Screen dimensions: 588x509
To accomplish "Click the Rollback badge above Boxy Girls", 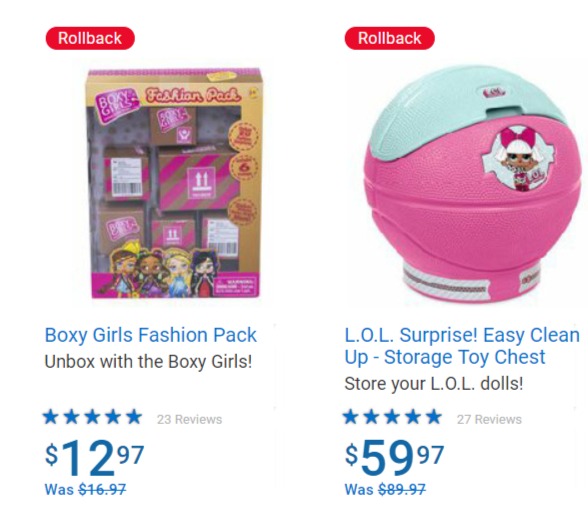I will 90,38.
